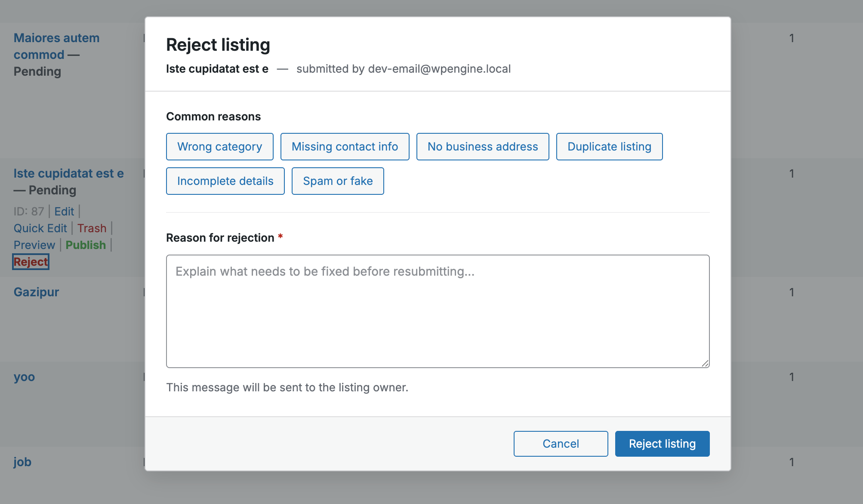
Task: Click the Edit link for listing 87
Action: pyautogui.click(x=64, y=212)
